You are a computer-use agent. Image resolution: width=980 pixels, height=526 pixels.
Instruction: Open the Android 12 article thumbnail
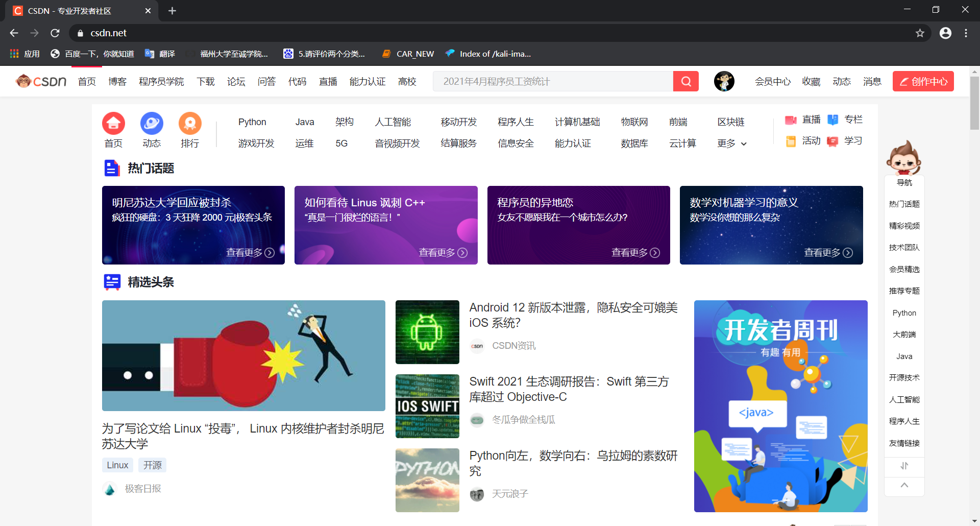(x=427, y=332)
